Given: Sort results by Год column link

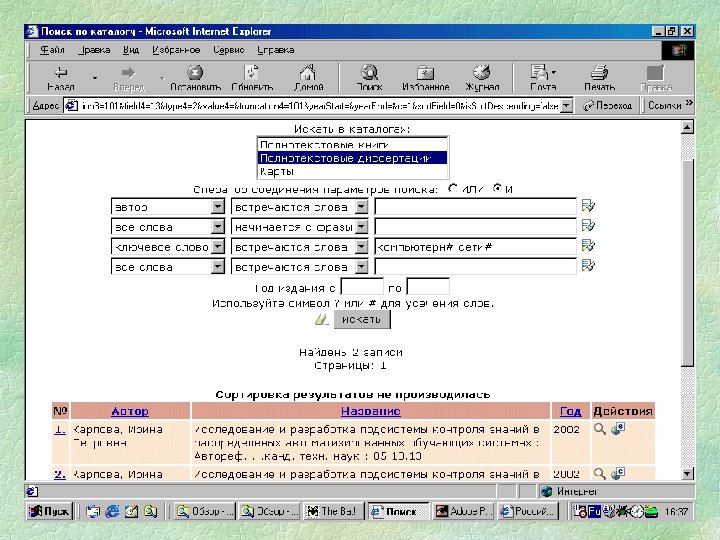Looking at the screenshot, I should pos(570,411).
